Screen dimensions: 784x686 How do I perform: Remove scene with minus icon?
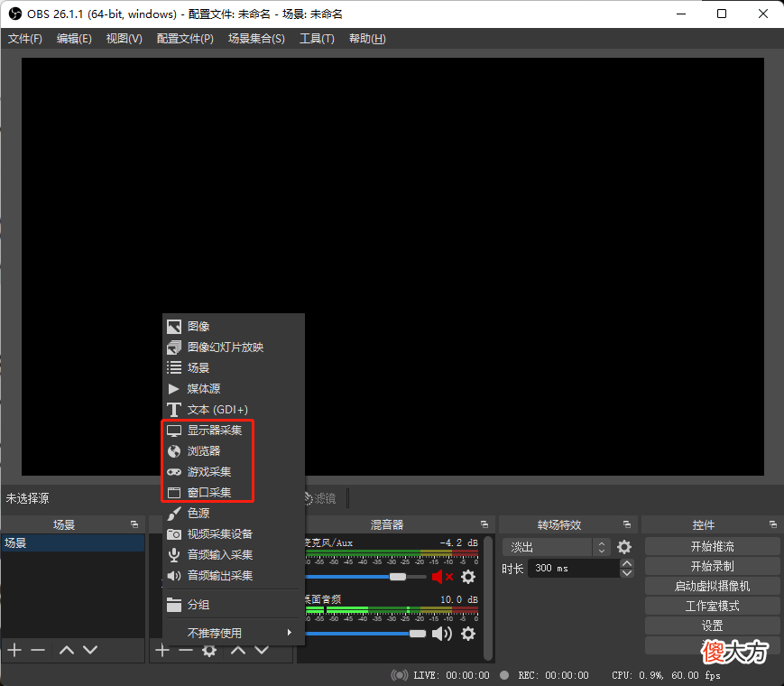pyautogui.click(x=38, y=650)
